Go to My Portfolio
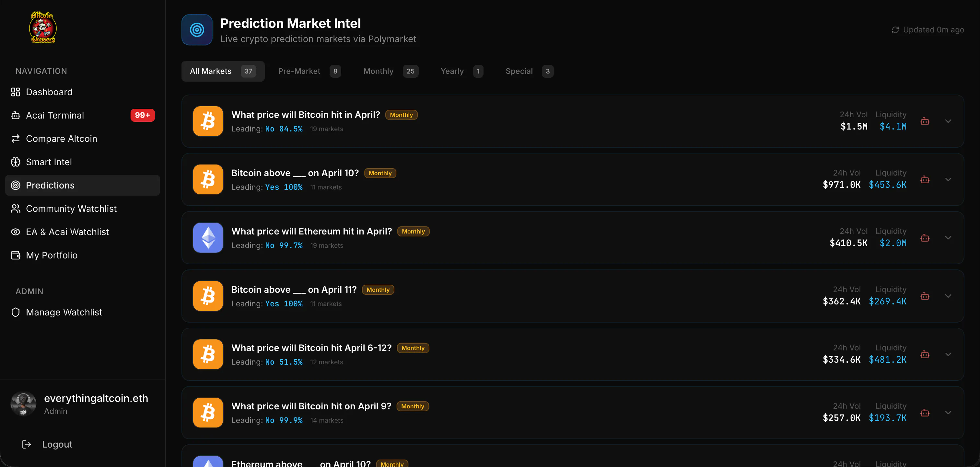 (83, 255)
